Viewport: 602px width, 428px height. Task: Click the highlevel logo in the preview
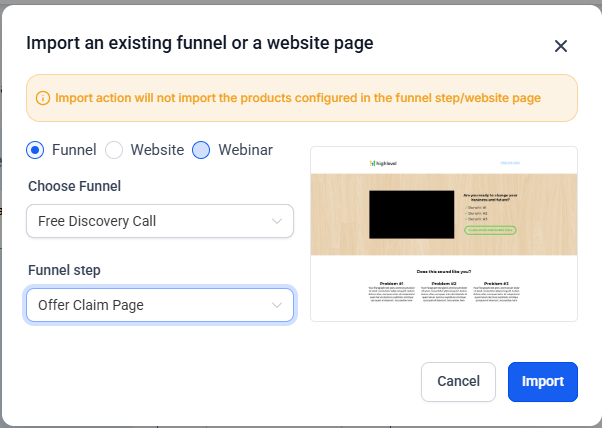coord(382,162)
